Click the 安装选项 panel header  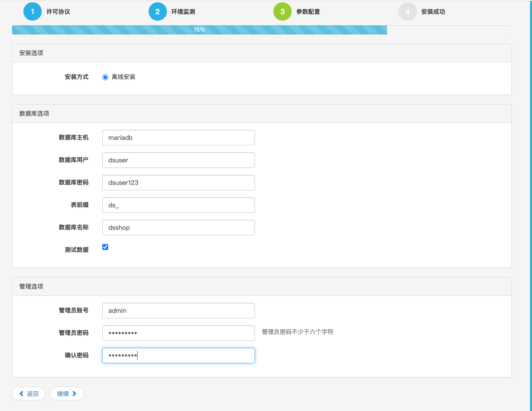click(262, 53)
